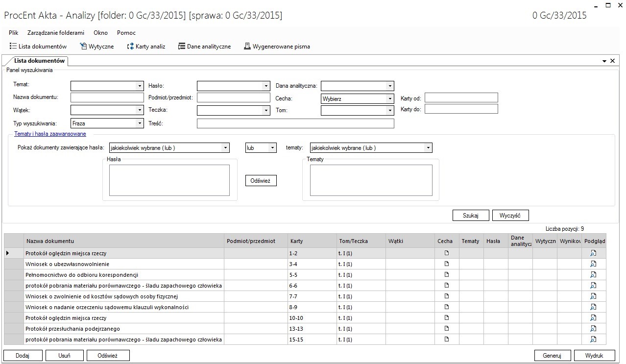Screen dimensions: 626x364
Task: Open the Karty analiz toolbar item
Action: 146,47
